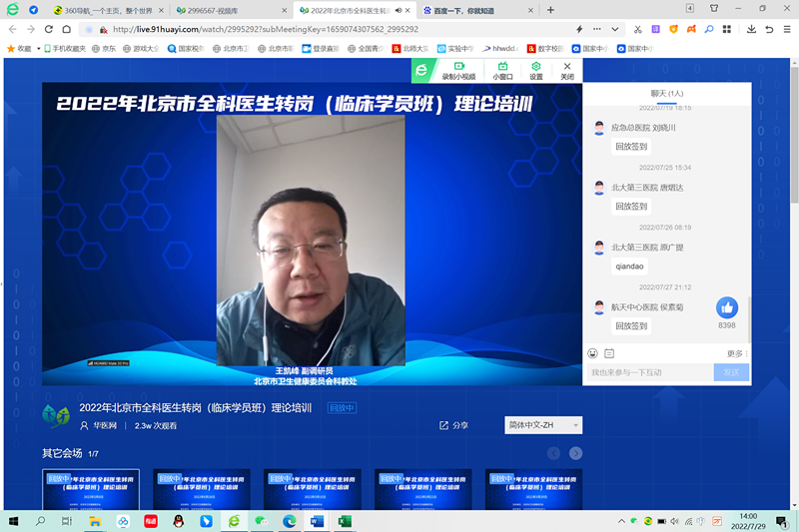Click record short video button
Image resolution: width=799 pixels, height=532 pixels.
pyautogui.click(x=458, y=70)
